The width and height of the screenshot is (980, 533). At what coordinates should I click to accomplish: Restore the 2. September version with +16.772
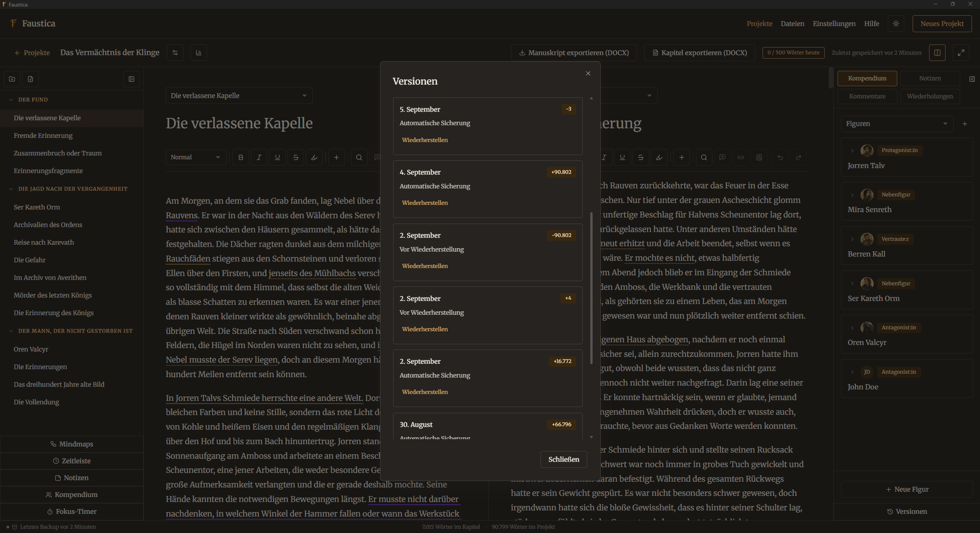tap(425, 392)
